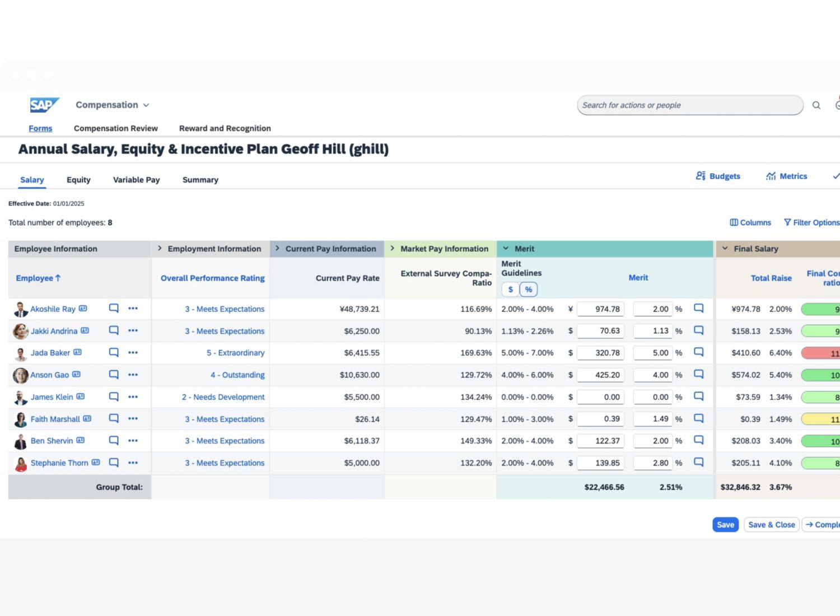Collapse the Merit column group

tap(506, 249)
